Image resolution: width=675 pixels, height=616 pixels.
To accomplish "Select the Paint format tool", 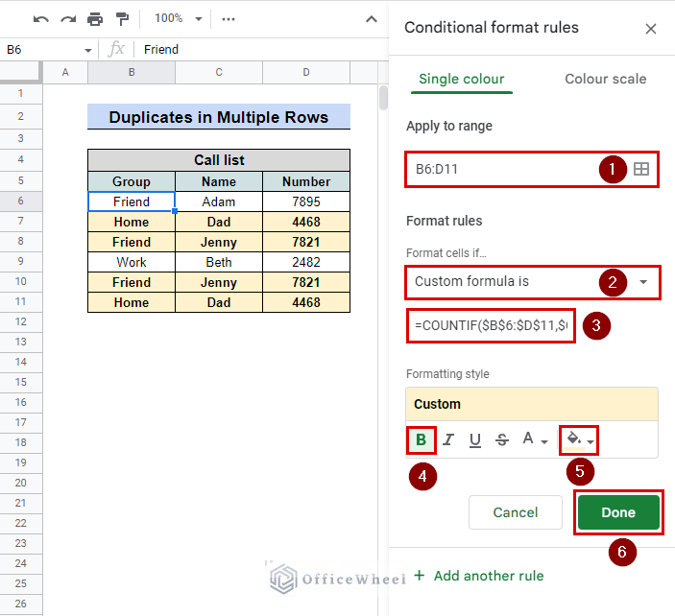I will pyautogui.click(x=123, y=18).
